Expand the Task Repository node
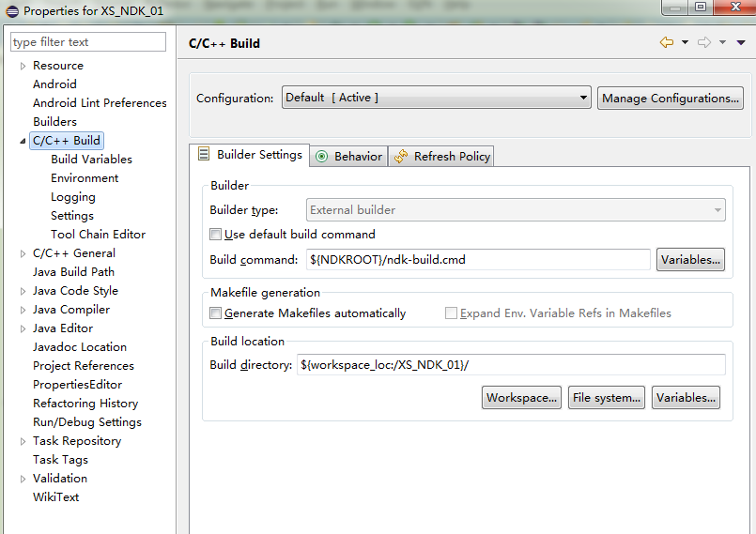Screen dimensions: 756x534 pos(23,441)
